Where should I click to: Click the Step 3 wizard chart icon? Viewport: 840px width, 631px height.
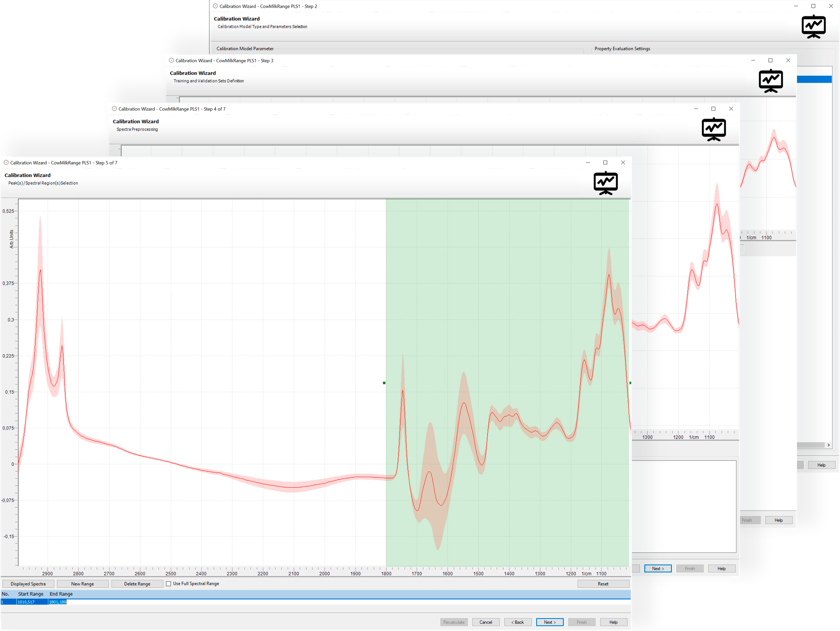(771, 81)
